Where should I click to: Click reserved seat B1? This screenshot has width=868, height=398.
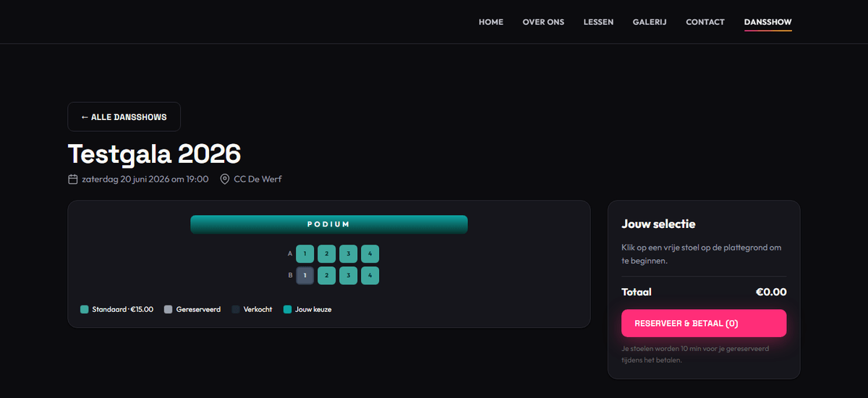click(x=305, y=276)
